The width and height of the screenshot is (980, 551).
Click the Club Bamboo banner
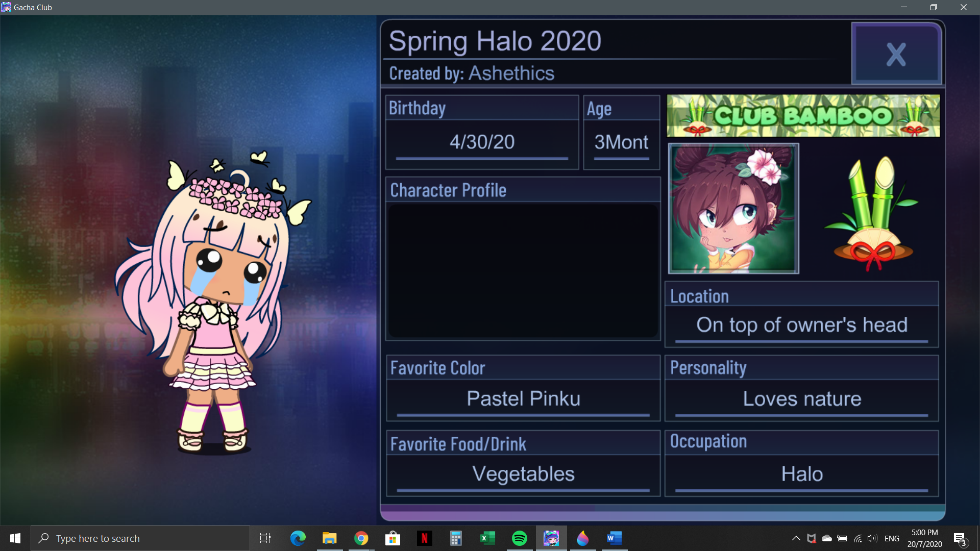[803, 116]
